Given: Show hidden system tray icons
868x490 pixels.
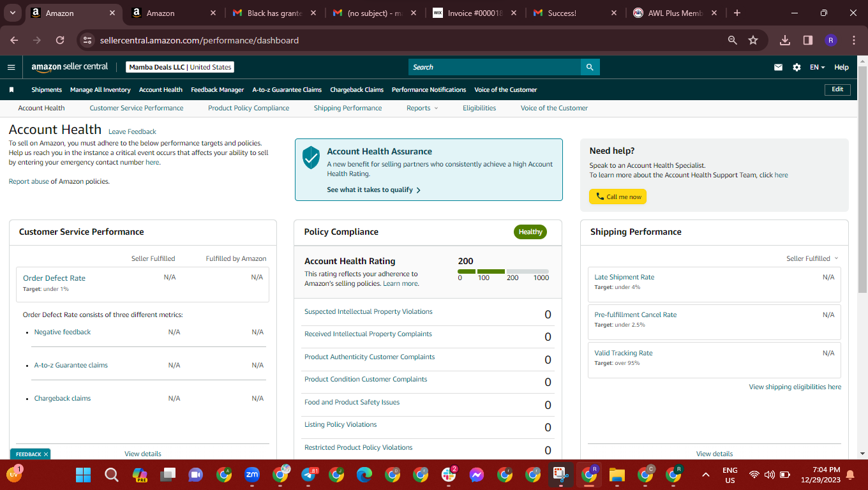Looking at the screenshot, I should [x=705, y=475].
